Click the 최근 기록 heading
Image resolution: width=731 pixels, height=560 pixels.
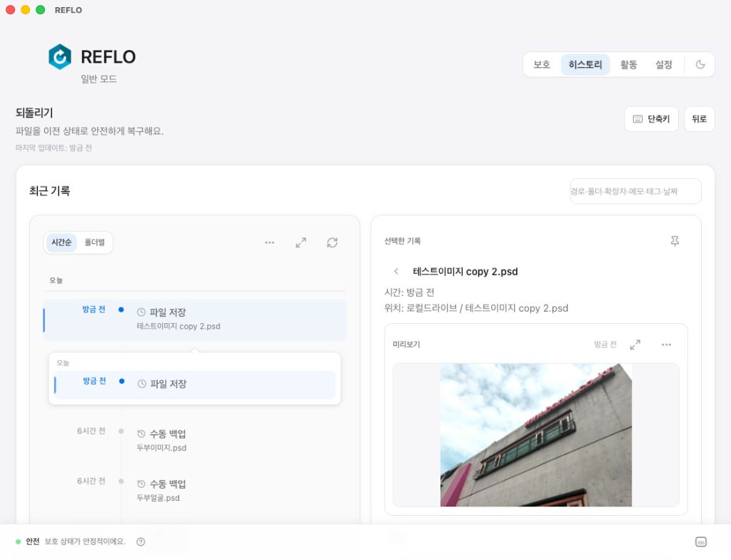[49, 191]
